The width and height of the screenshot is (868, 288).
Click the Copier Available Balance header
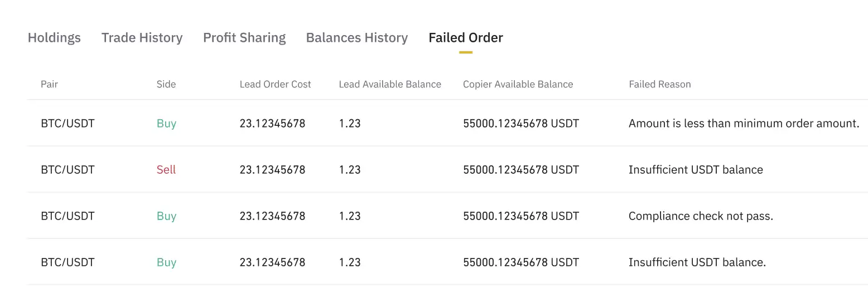518,85
